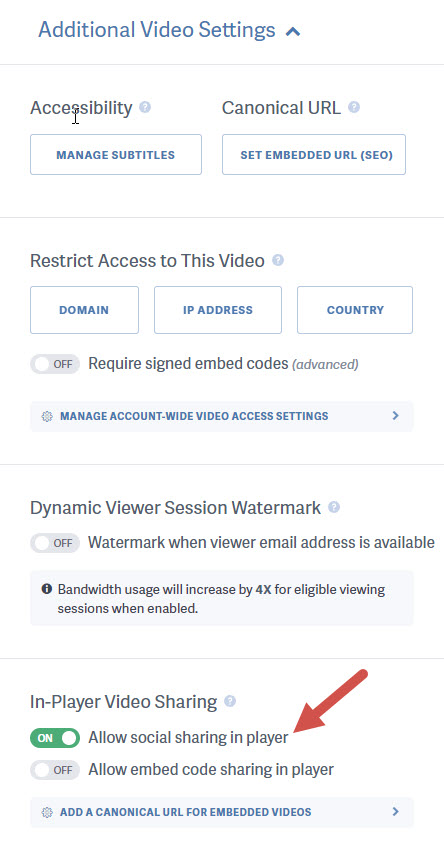Click the Dynamic Viewer Session Watermark help icon
Screen dimensions: 444x848
[x=334, y=507]
